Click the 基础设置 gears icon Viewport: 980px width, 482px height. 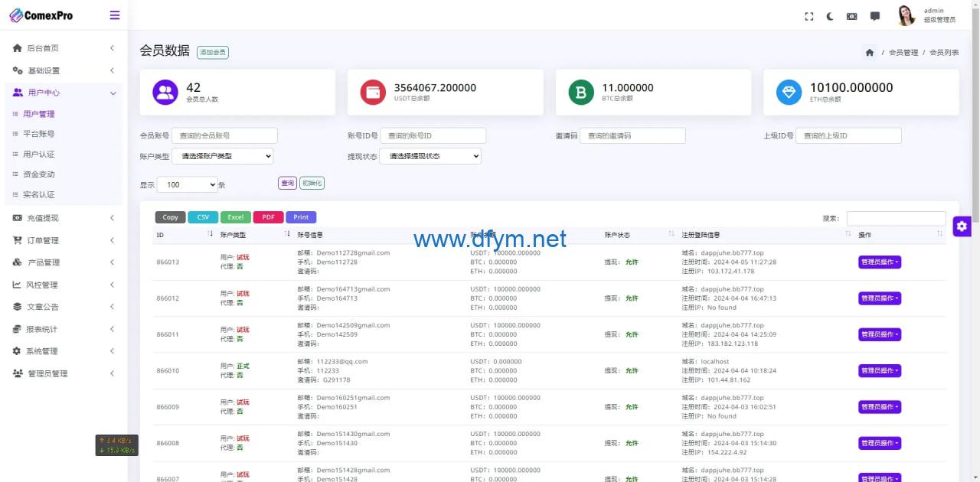point(18,70)
